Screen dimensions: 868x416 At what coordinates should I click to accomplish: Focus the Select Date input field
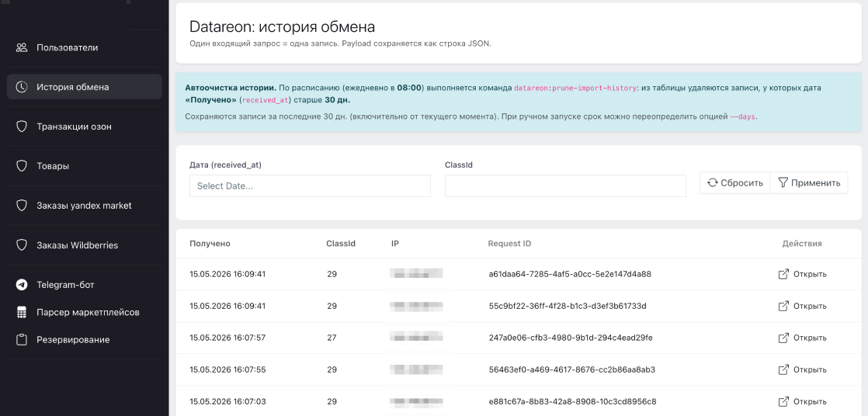pyautogui.click(x=310, y=185)
